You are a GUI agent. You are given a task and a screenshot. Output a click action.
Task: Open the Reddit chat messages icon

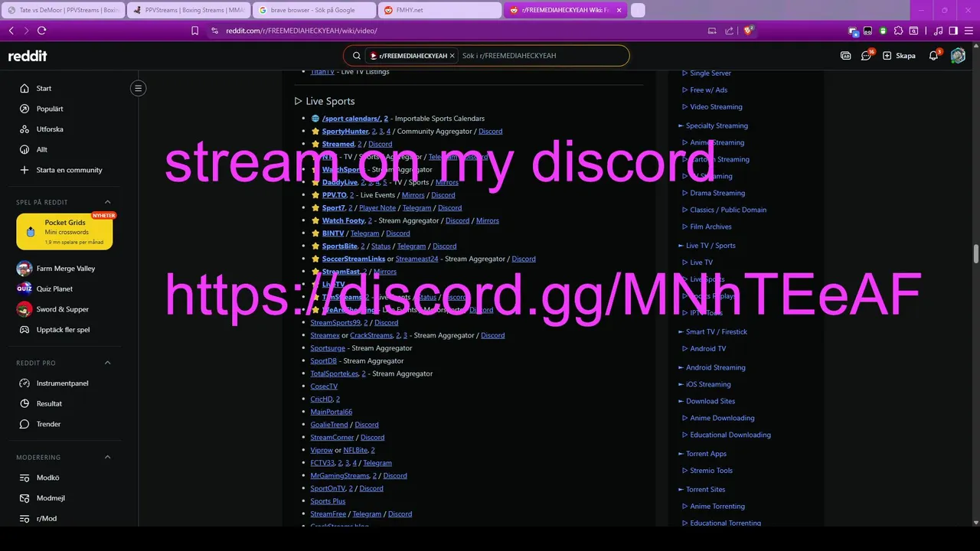[866, 56]
